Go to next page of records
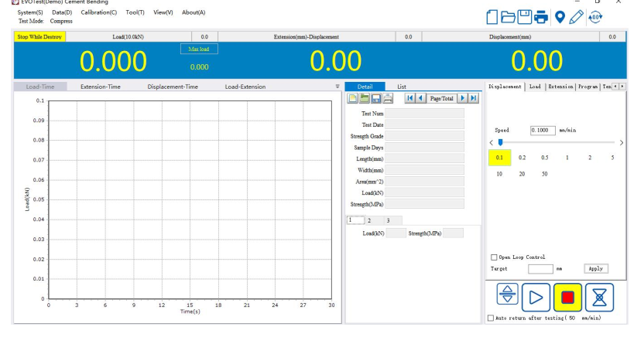 pyautogui.click(x=462, y=98)
